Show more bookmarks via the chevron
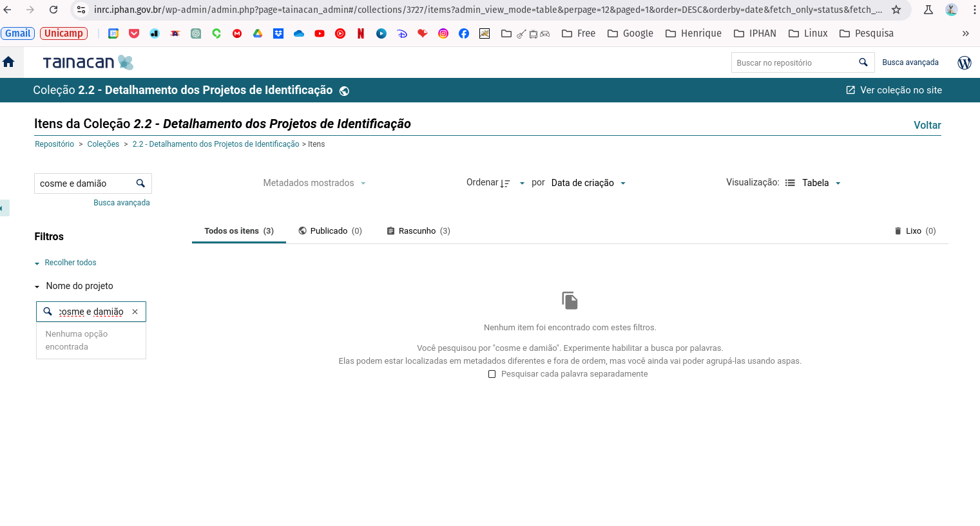 pyautogui.click(x=965, y=33)
